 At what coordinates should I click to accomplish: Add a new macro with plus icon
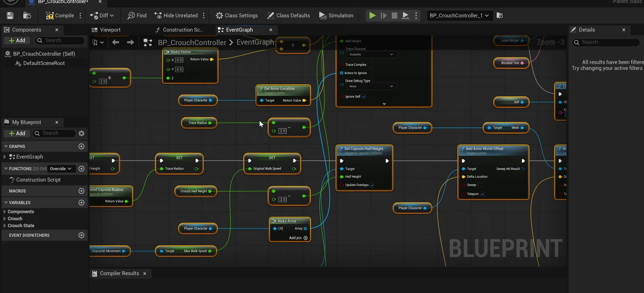[81, 191]
